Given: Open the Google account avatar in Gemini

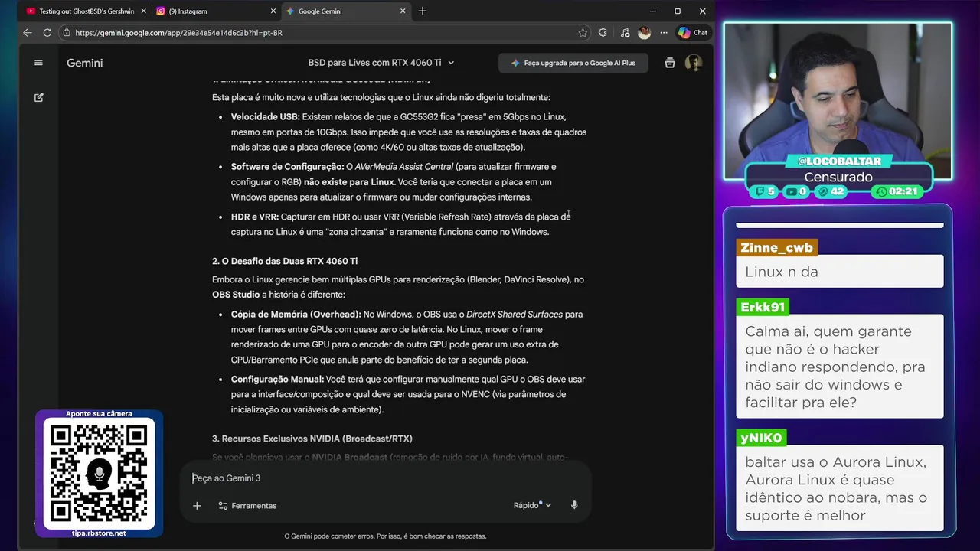Looking at the screenshot, I should pyautogui.click(x=694, y=63).
